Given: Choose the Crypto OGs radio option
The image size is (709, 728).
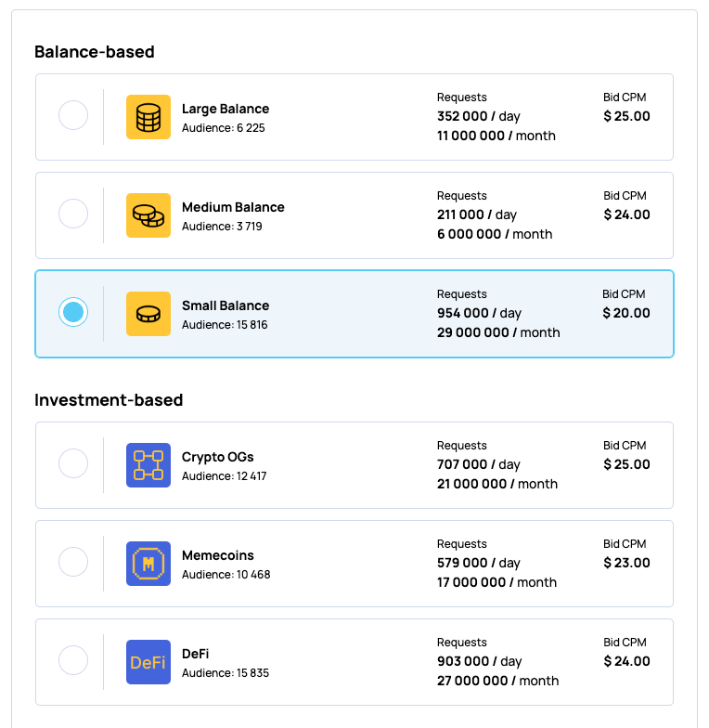Looking at the screenshot, I should click(x=73, y=463).
